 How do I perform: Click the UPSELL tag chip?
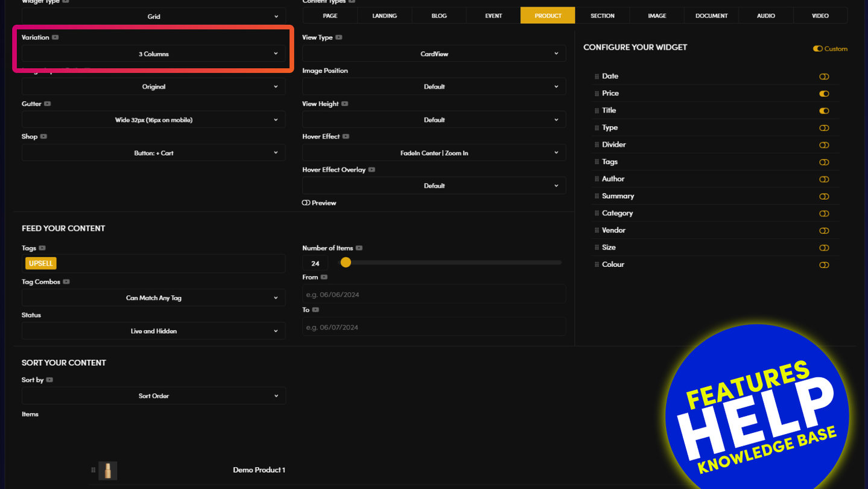[41, 263]
